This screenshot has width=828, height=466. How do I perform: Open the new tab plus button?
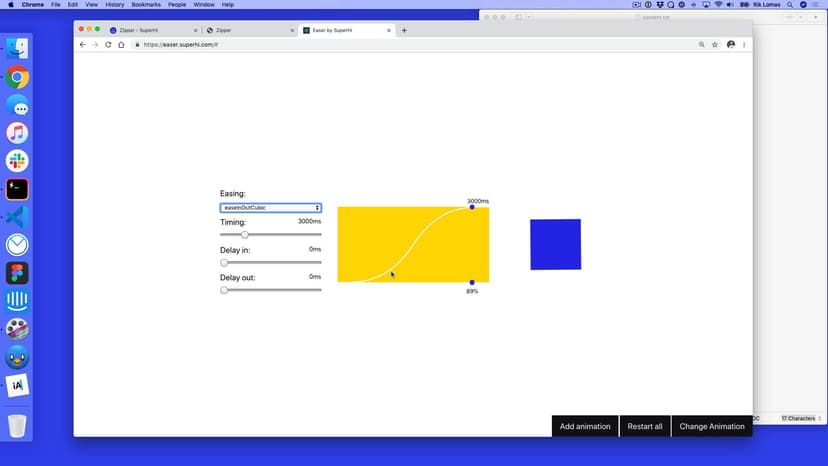tap(404, 31)
